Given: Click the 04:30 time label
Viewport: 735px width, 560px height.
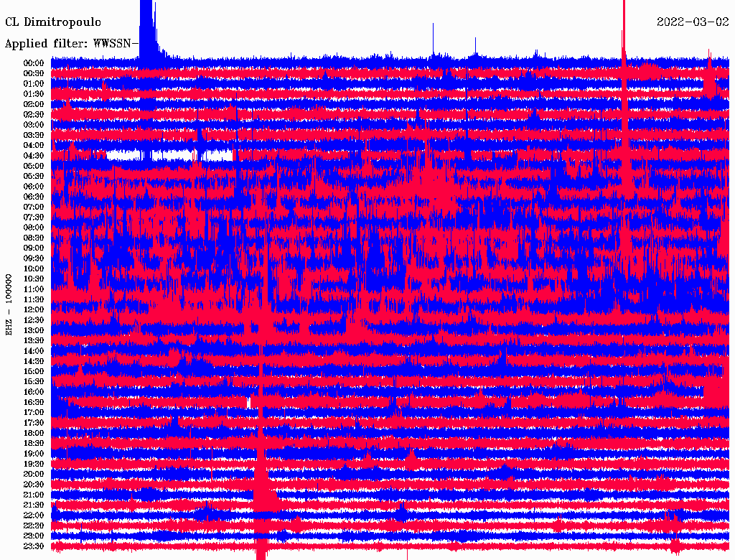Looking at the screenshot, I should point(34,156).
